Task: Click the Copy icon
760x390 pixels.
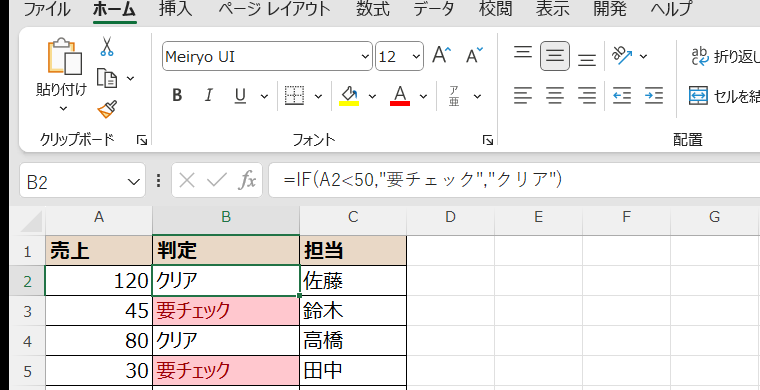Action: (x=107, y=78)
